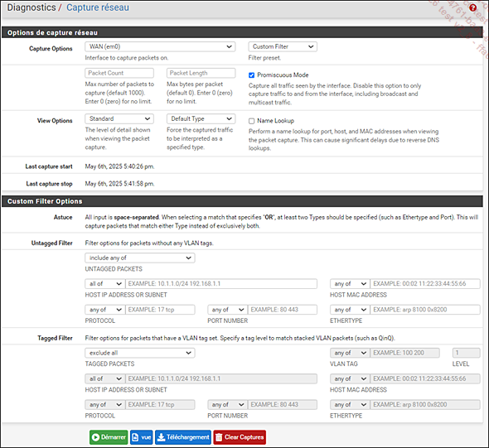The height and width of the screenshot is (448, 489).
Task: Enable the Name Lookup checkbox
Action: tap(251, 121)
